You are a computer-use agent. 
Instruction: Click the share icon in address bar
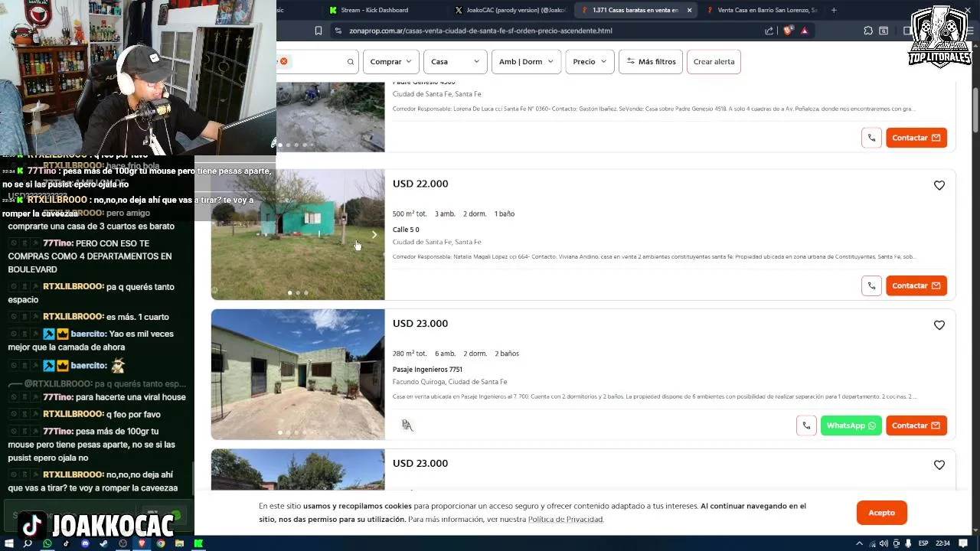click(x=769, y=31)
